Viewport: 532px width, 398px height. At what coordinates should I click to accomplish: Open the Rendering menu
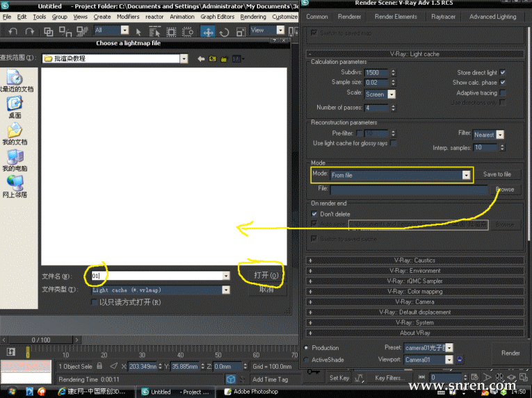point(253,17)
